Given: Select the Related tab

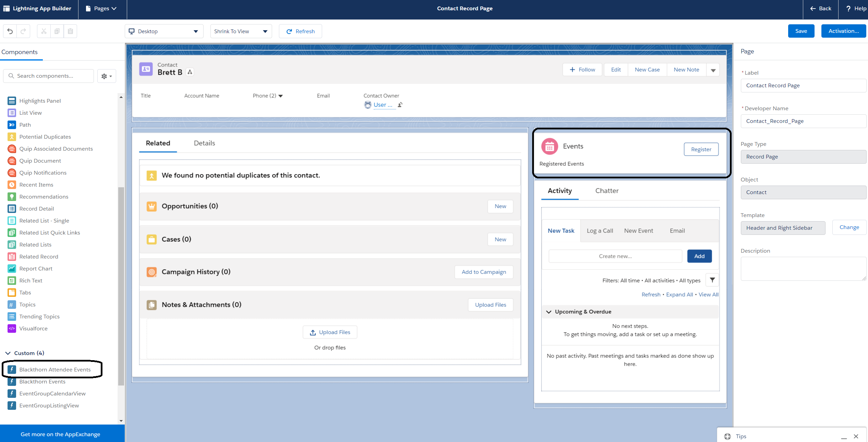Looking at the screenshot, I should 158,143.
